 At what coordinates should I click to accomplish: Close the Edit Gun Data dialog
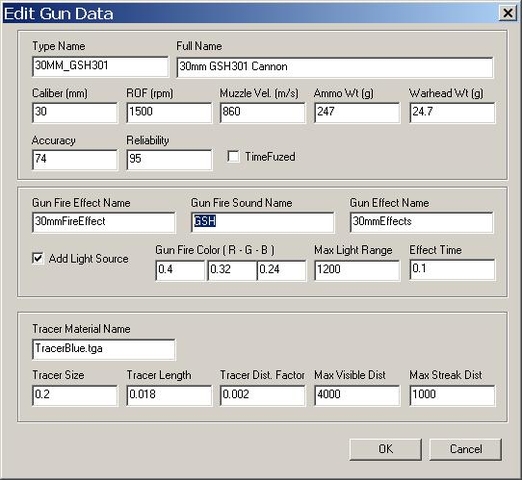tap(507, 13)
